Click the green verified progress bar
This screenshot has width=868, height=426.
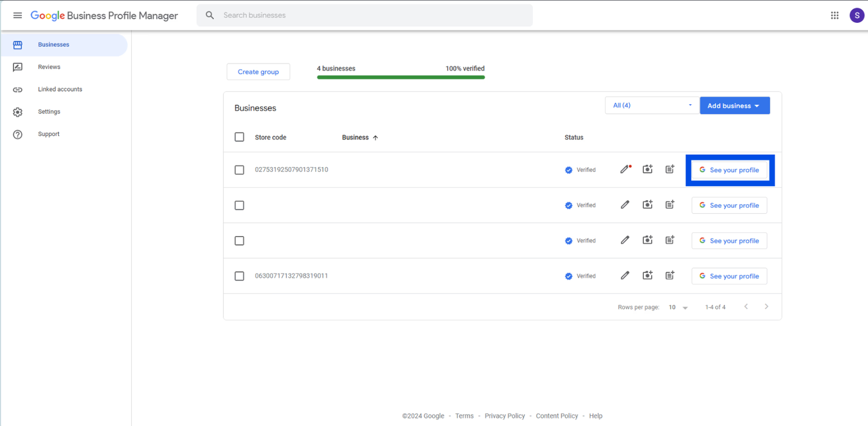pos(400,77)
